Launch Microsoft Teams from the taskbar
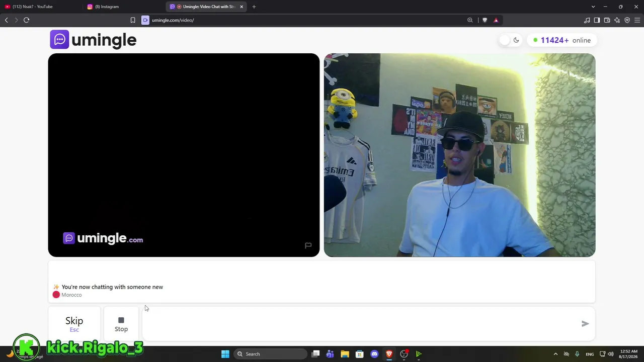The width and height of the screenshot is (644, 362). [330, 354]
